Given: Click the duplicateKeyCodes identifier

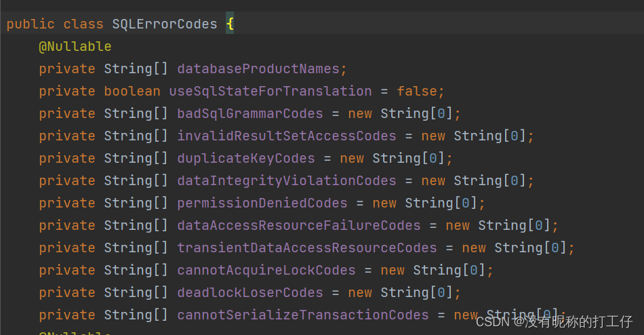Looking at the screenshot, I should [x=245, y=159].
